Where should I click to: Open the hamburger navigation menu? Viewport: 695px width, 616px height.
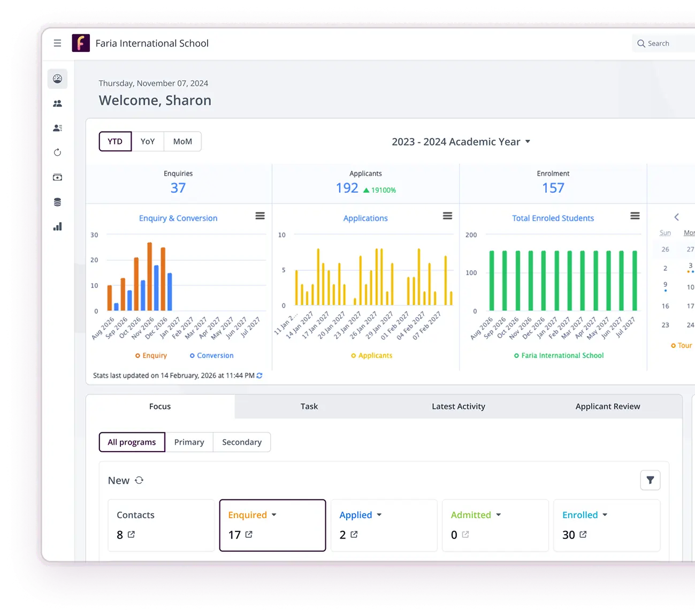pos(57,43)
